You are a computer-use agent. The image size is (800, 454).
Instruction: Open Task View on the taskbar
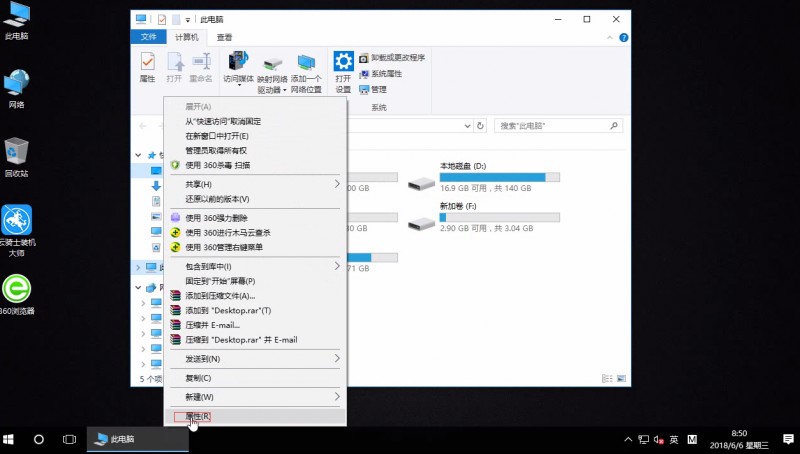tap(69, 439)
